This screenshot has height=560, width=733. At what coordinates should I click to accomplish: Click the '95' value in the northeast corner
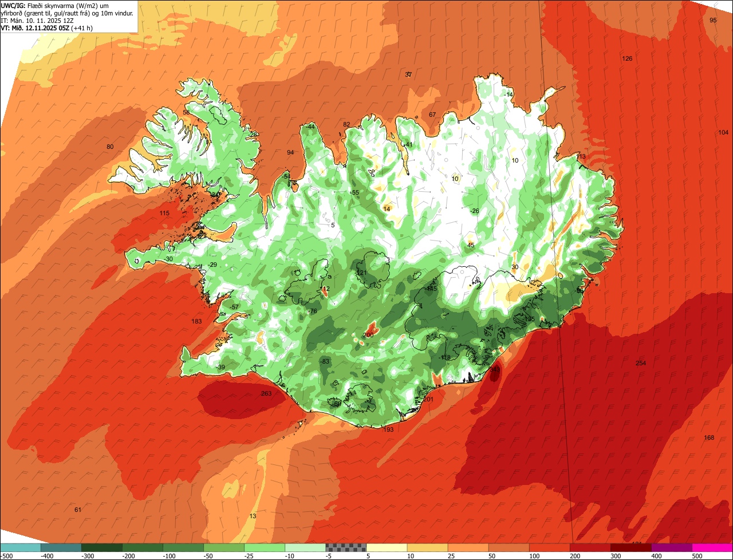(713, 20)
